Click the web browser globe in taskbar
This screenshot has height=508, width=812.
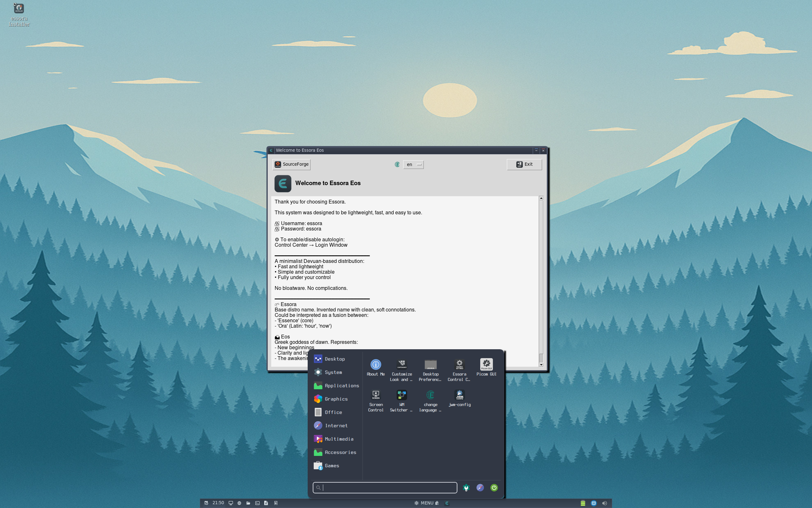pos(239,503)
